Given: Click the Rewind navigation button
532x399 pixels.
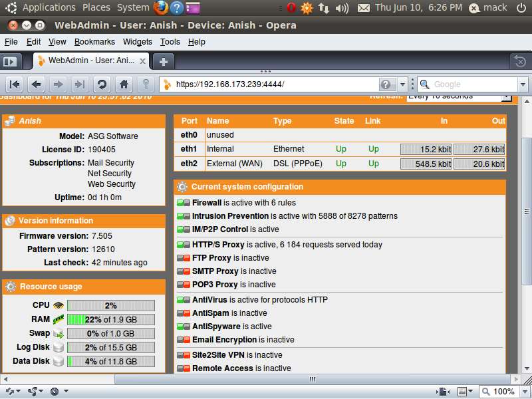Looking at the screenshot, I should click(14, 84).
